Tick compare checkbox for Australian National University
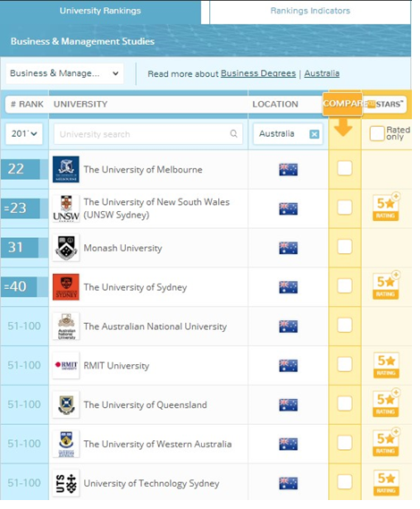This screenshot has height=509, width=420. point(344,325)
